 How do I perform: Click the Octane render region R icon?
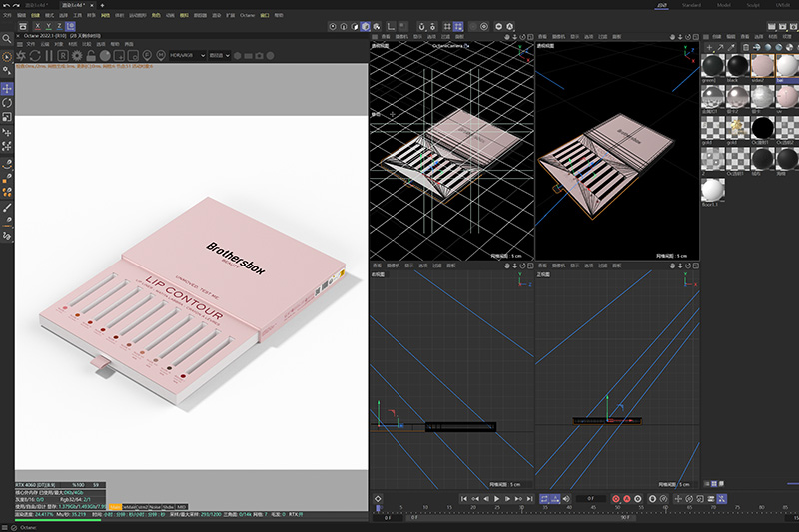coord(63,56)
